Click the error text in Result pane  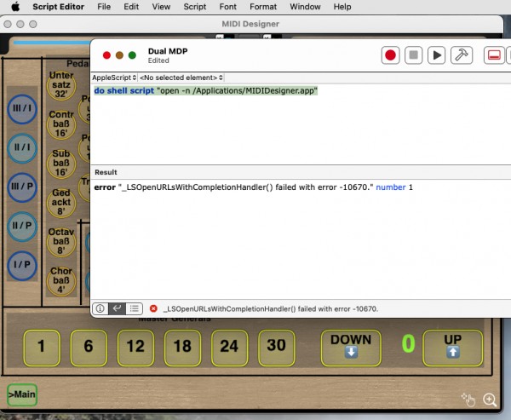(x=253, y=187)
